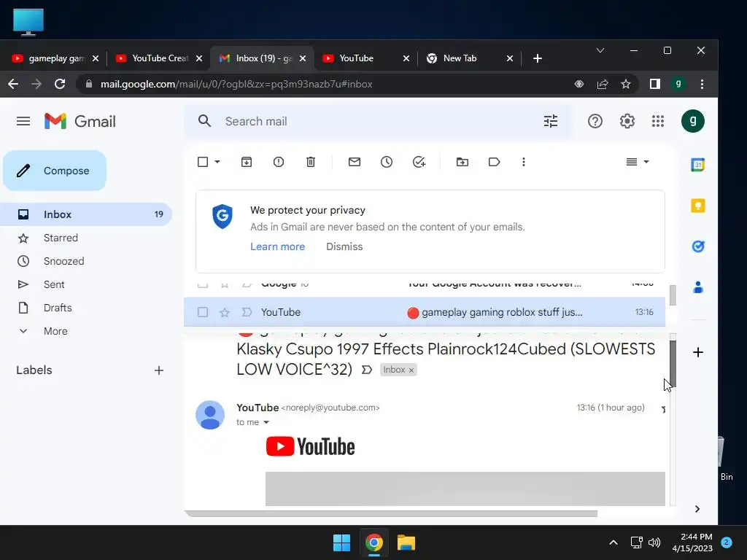Screen dimensions: 747x560
Task: Open Google Tasks side panel
Action: pos(697,246)
